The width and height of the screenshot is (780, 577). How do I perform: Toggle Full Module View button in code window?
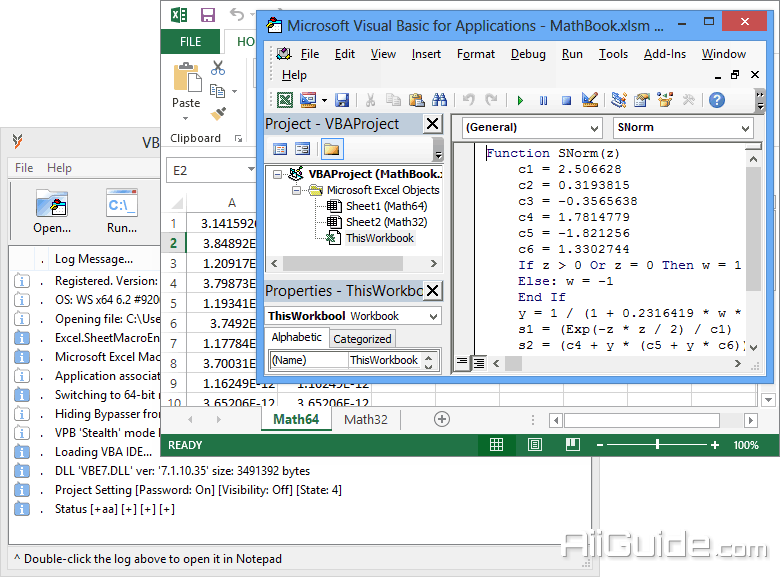[x=479, y=363]
